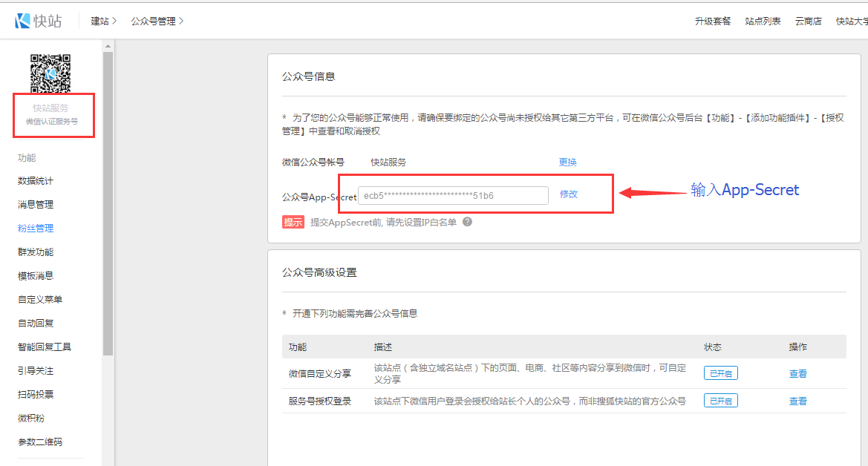Select 粉丝管理 in the sidebar

36,229
